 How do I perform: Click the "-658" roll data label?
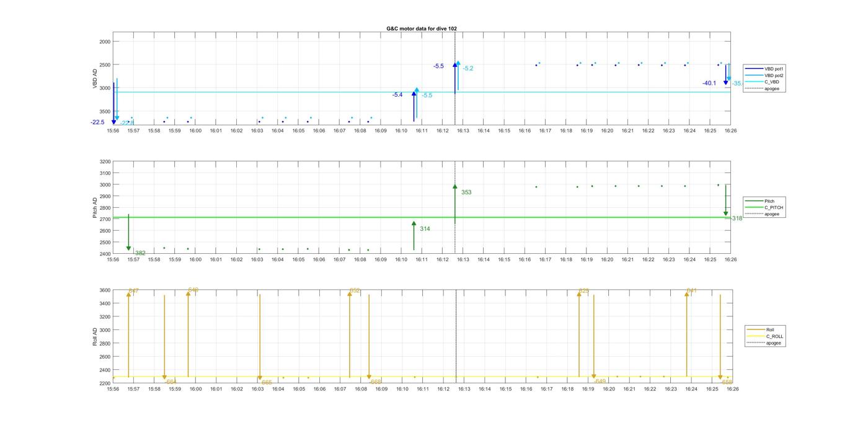[x=727, y=382]
